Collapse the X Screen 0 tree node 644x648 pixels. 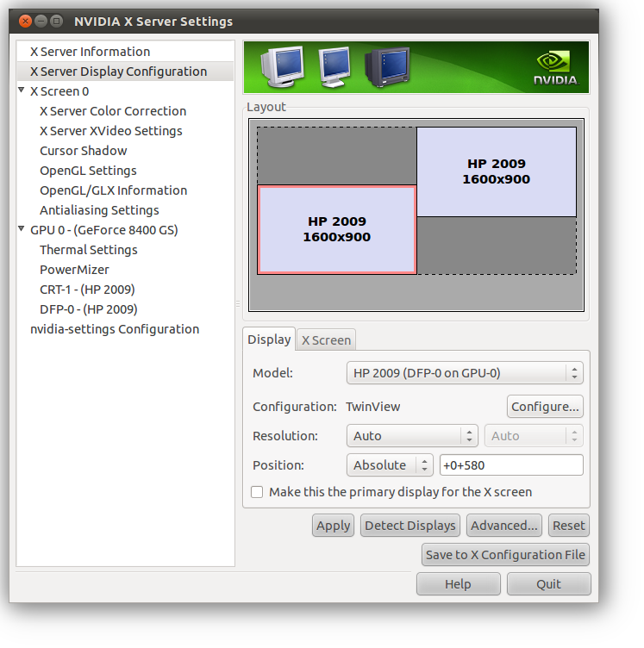[x=22, y=90]
